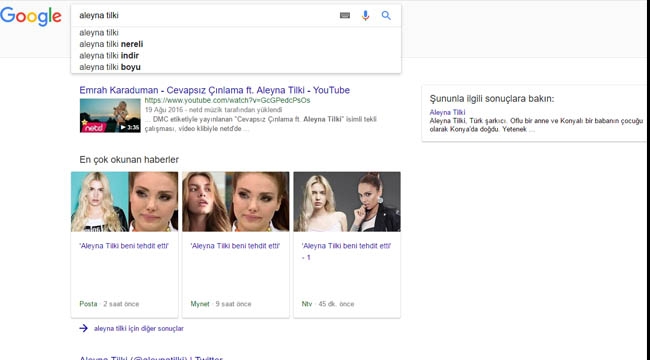Open the Aleyna Tilki Twitter result
Screen dimensions: 650x360
tap(151, 358)
